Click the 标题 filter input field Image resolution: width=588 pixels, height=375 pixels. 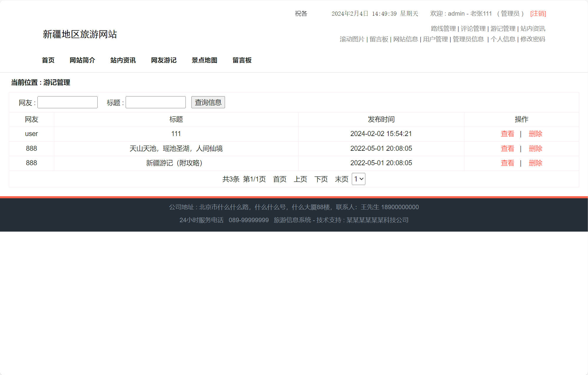(156, 102)
